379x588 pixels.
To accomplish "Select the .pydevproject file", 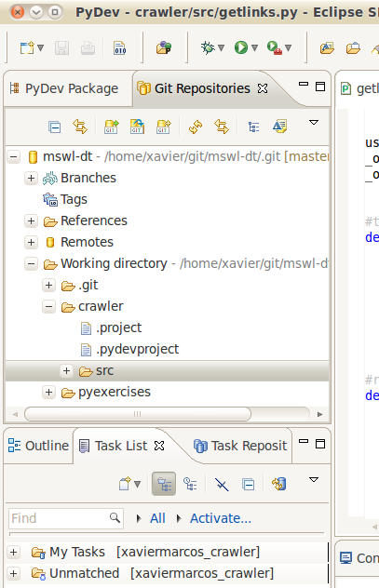I will click(137, 349).
